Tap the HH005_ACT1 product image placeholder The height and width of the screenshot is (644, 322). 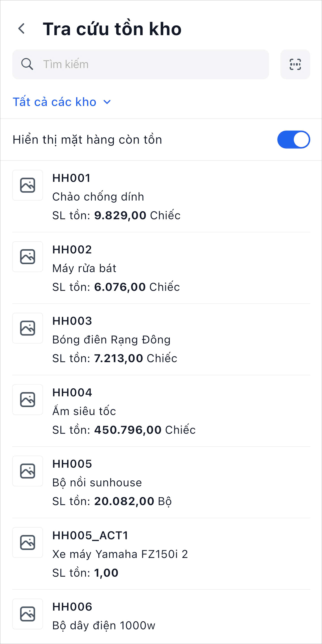(27, 542)
